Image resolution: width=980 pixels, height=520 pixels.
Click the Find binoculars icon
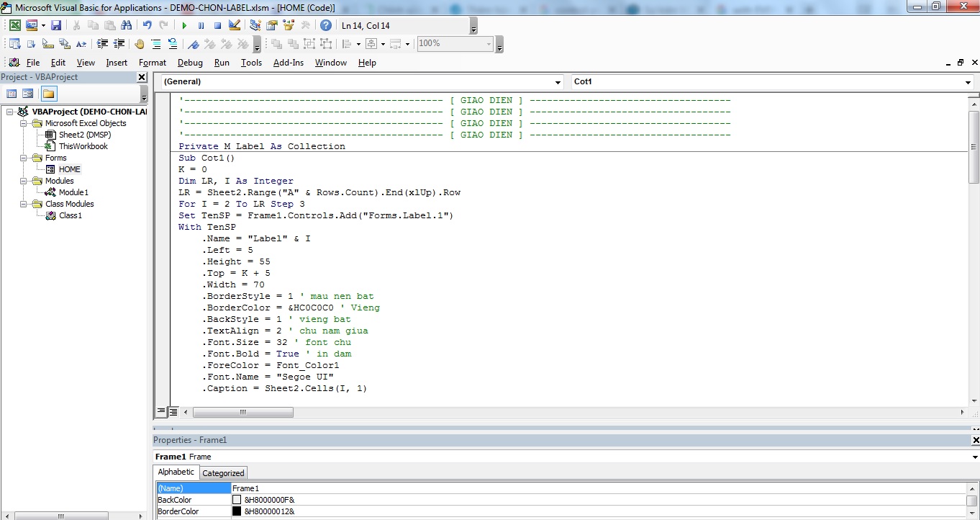pos(126,25)
